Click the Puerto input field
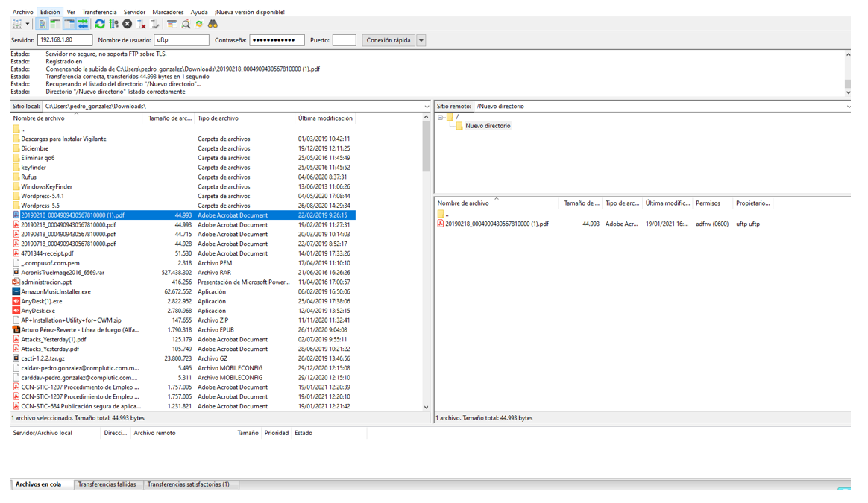 [345, 39]
